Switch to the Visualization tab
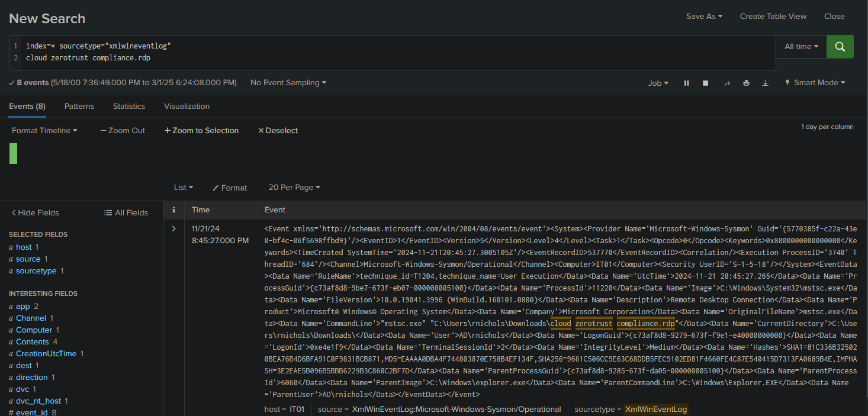 (x=187, y=107)
